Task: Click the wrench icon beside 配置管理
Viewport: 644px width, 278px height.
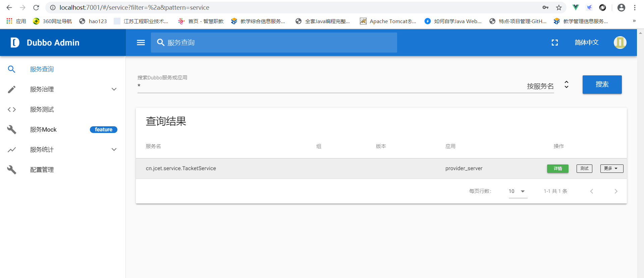Action: (x=12, y=170)
